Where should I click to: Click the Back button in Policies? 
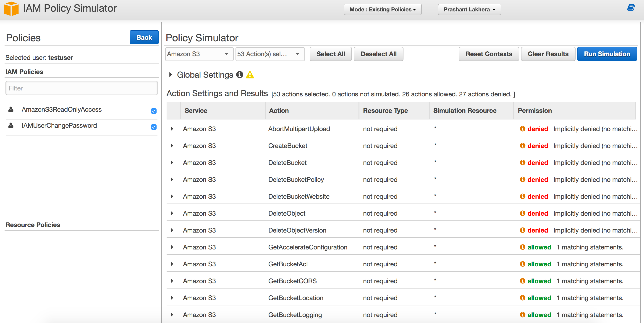click(144, 37)
